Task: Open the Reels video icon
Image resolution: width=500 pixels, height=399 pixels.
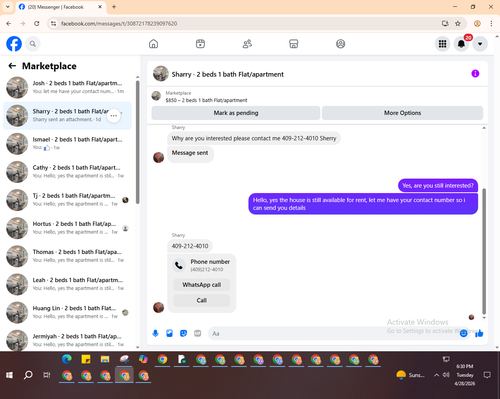Action: pos(200,44)
